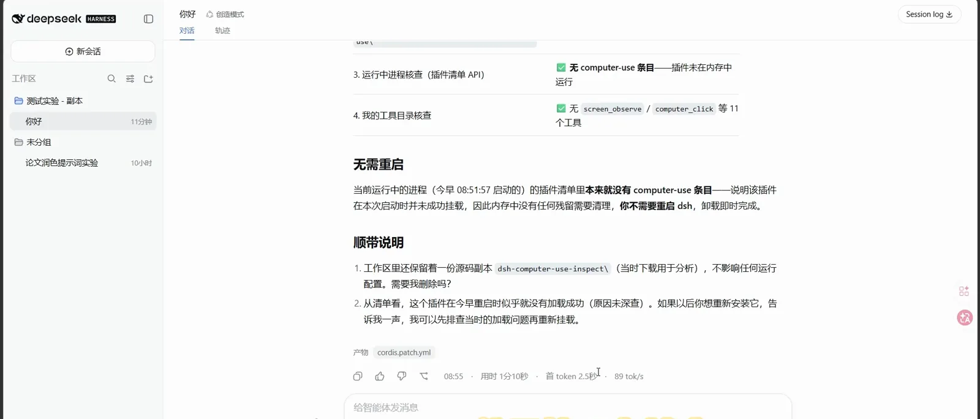980x419 pixels.
Task: Click the pink translate floating icon
Action: pos(965,317)
